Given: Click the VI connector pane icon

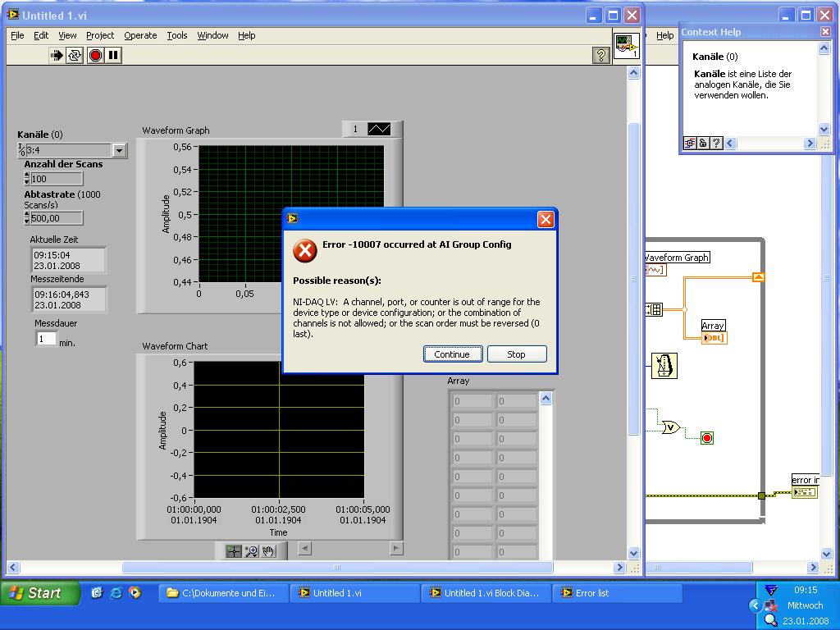Looking at the screenshot, I should 626,45.
